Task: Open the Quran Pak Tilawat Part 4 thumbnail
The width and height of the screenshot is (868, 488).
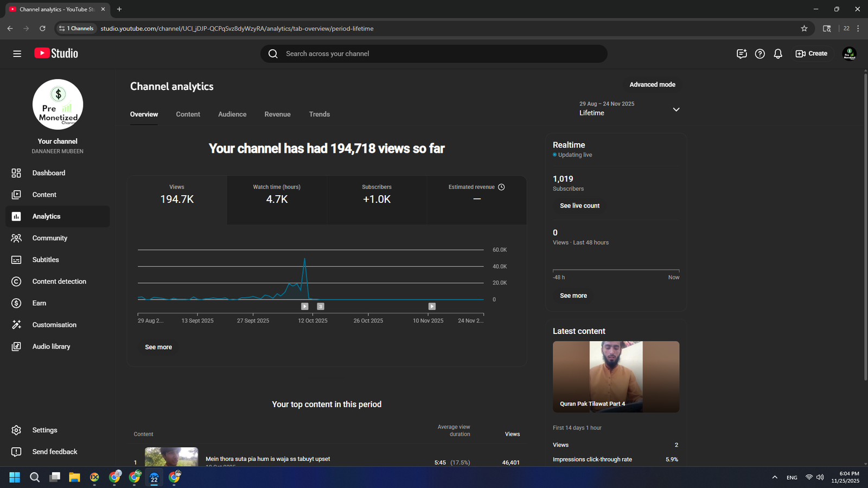Action: [x=616, y=376]
